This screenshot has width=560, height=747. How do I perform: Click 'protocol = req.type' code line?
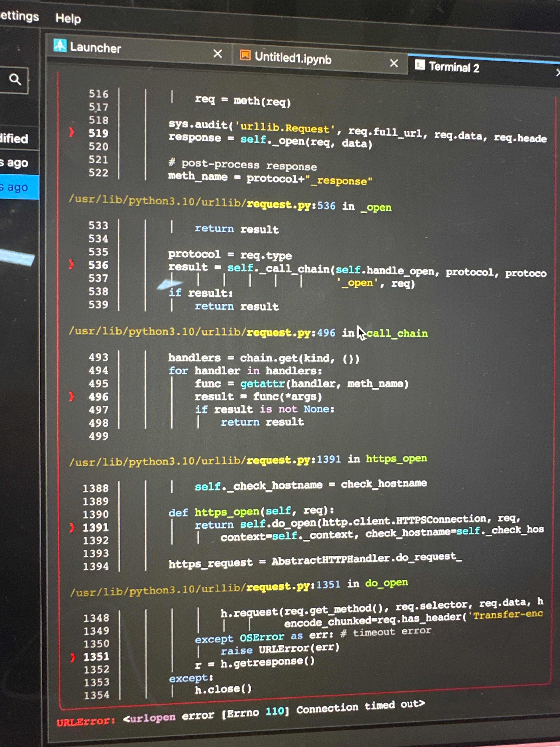click(230, 255)
